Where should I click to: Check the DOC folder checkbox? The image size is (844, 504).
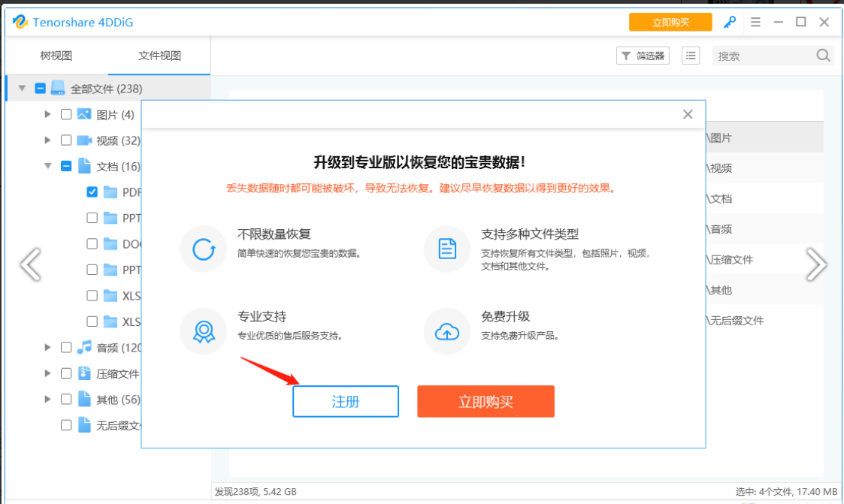92,243
